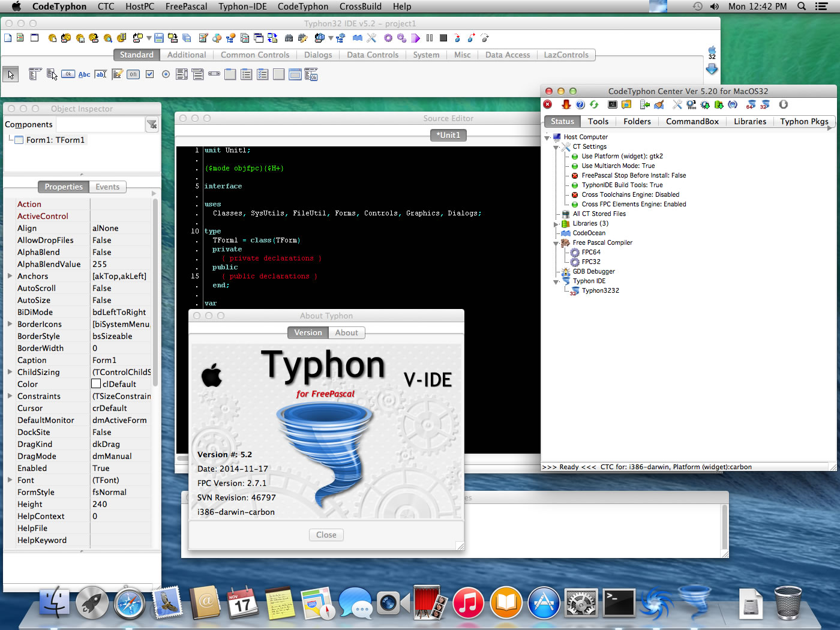The height and width of the screenshot is (630, 840).
Task: Click the blue help icon in CodeTyphon Center
Action: click(x=580, y=104)
